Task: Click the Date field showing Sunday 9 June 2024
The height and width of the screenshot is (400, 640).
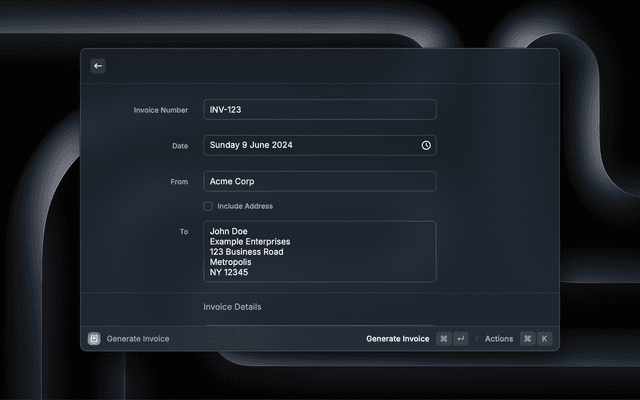Action: (310, 145)
